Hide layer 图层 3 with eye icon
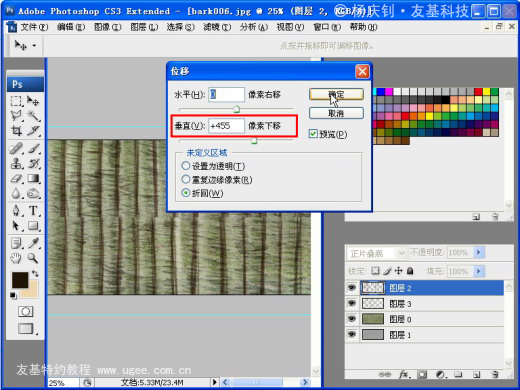 point(352,303)
